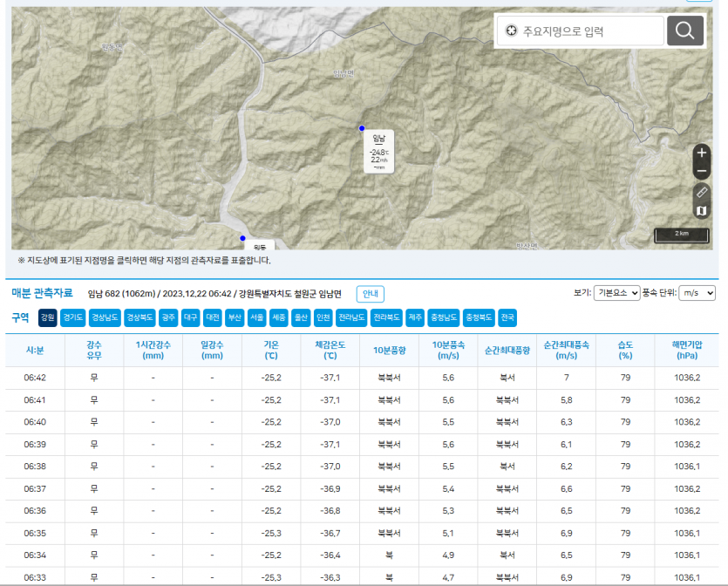Viewport: 728px width, 586px height.
Task: Select the 제주 region tab
Action: [x=415, y=317]
